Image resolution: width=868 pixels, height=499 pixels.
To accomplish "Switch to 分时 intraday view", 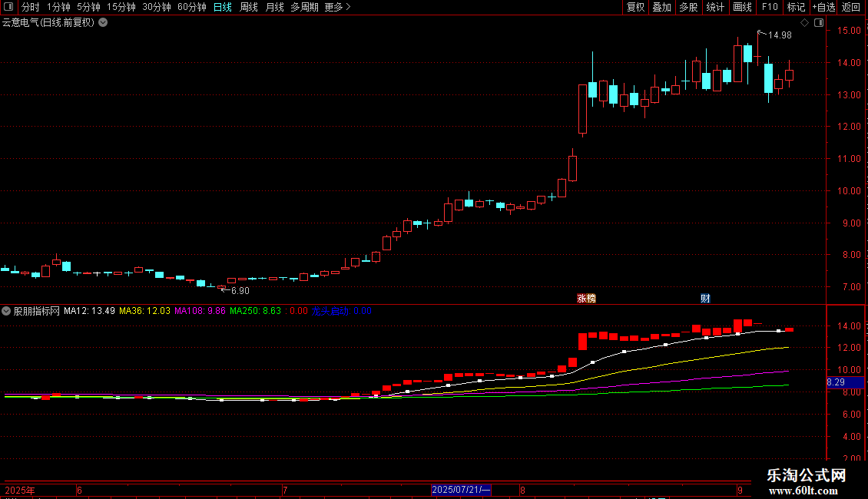I will [x=31, y=7].
